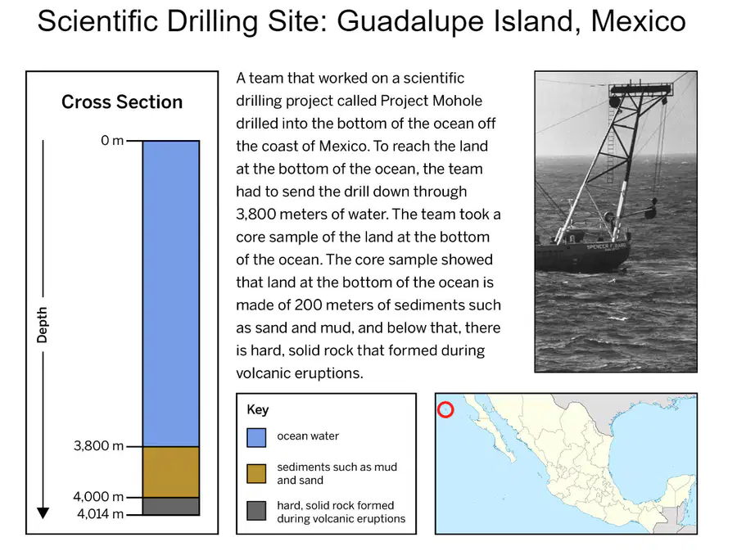Click the 4,000 m depth label

(98, 496)
